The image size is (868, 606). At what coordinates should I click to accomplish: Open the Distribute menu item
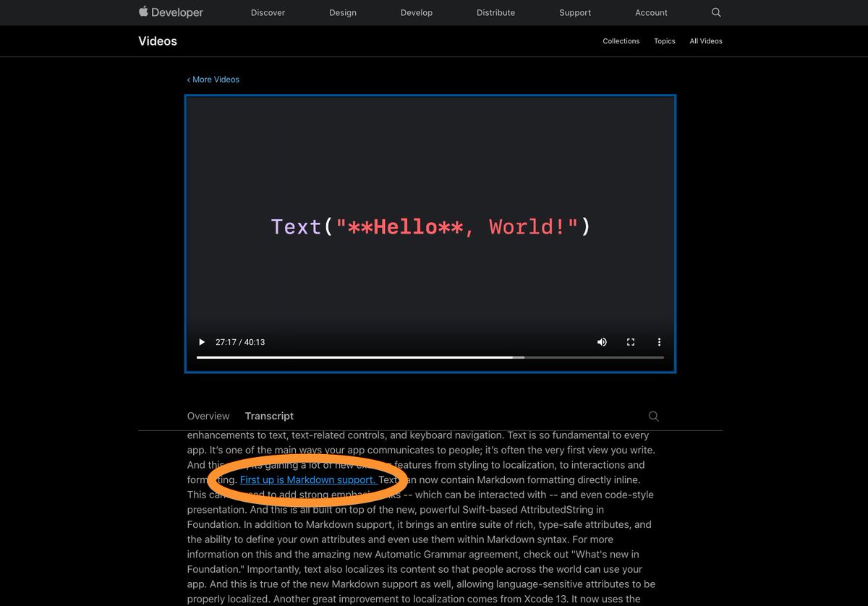[x=496, y=12]
